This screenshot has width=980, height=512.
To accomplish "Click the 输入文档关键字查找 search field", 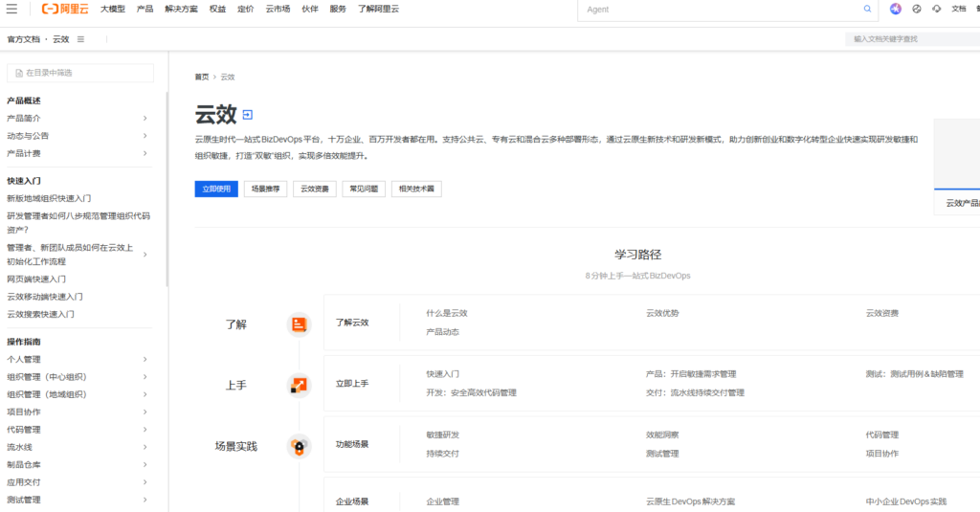I will [912, 39].
